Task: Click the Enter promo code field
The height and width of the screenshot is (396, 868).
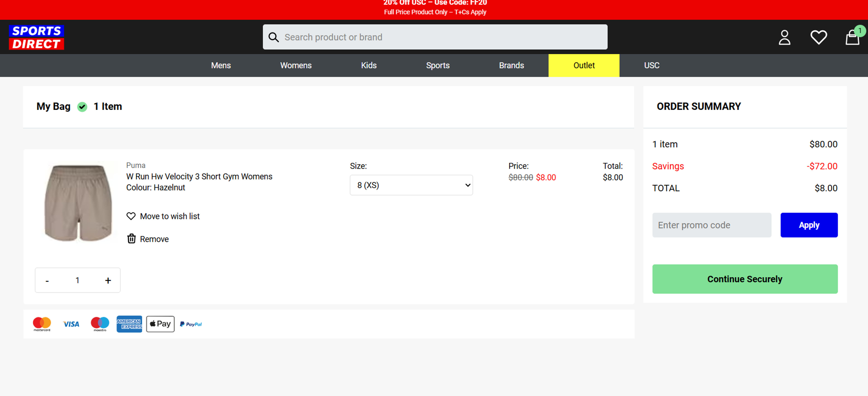Action: (x=712, y=225)
